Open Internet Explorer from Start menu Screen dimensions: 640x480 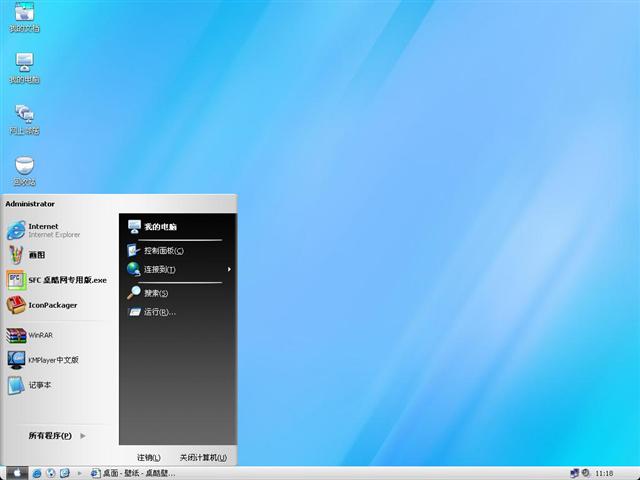tap(44, 230)
